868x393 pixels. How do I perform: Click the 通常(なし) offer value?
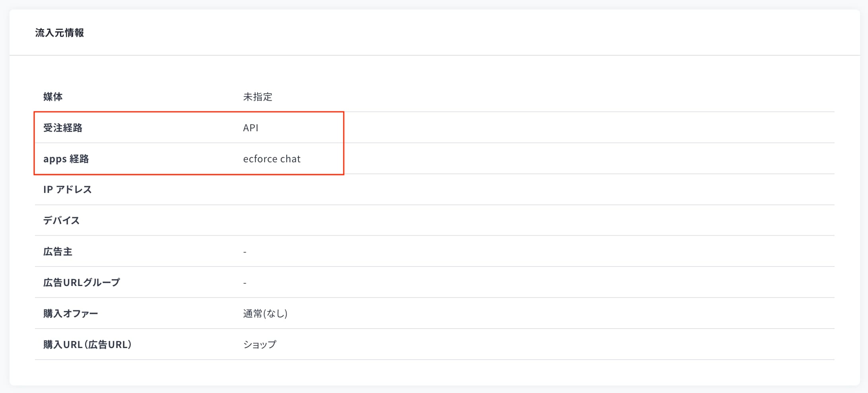click(x=265, y=313)
